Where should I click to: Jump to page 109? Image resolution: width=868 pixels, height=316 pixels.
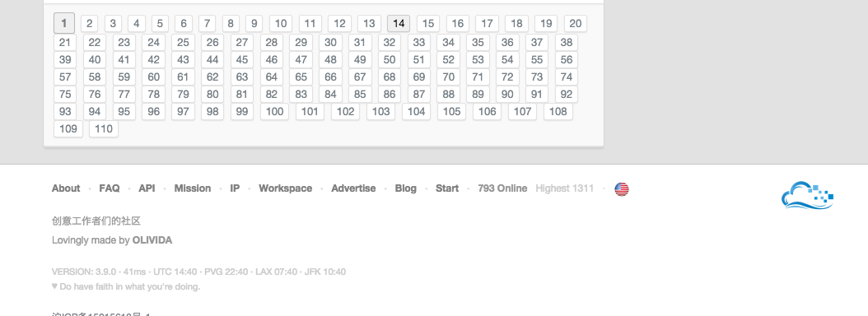(x=68, y=129)
